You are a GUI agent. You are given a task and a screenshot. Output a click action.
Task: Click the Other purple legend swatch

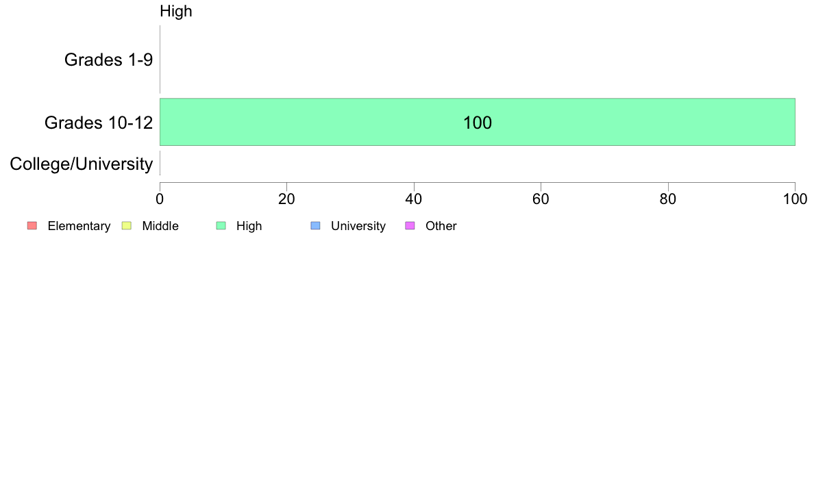(410, 226)
